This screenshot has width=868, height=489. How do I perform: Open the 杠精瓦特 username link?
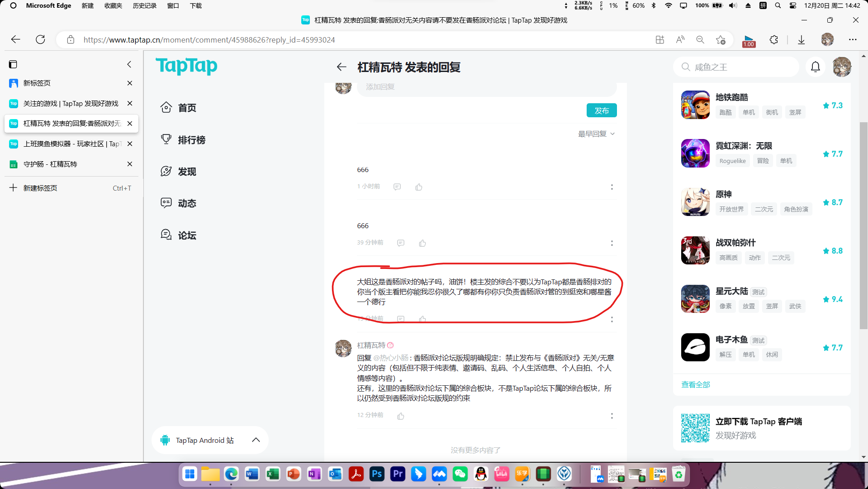(371, 345)
